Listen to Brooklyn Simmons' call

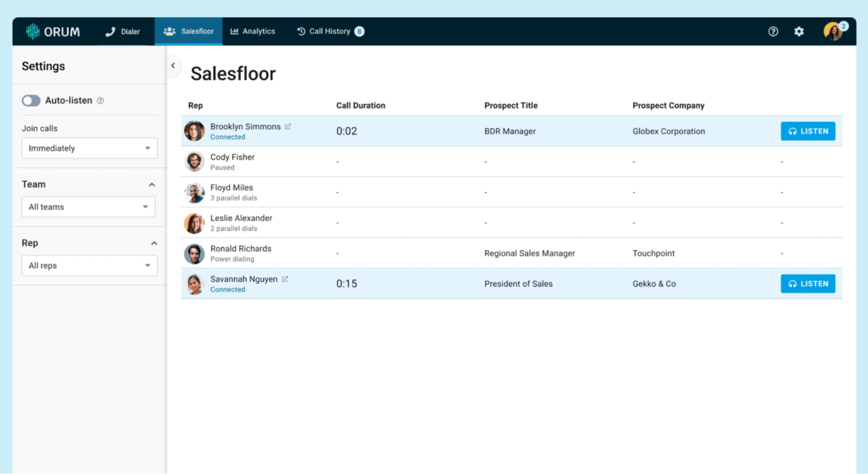(808, 131)
